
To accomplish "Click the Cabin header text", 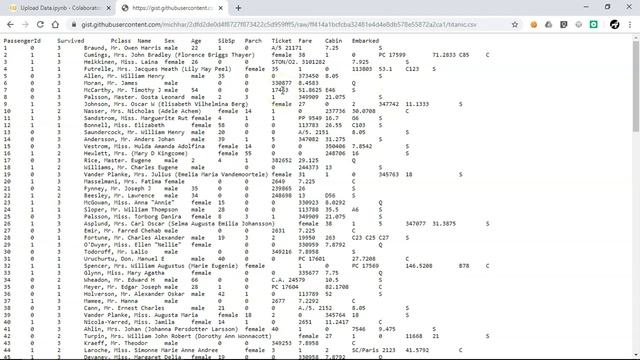I will point(333,41).
